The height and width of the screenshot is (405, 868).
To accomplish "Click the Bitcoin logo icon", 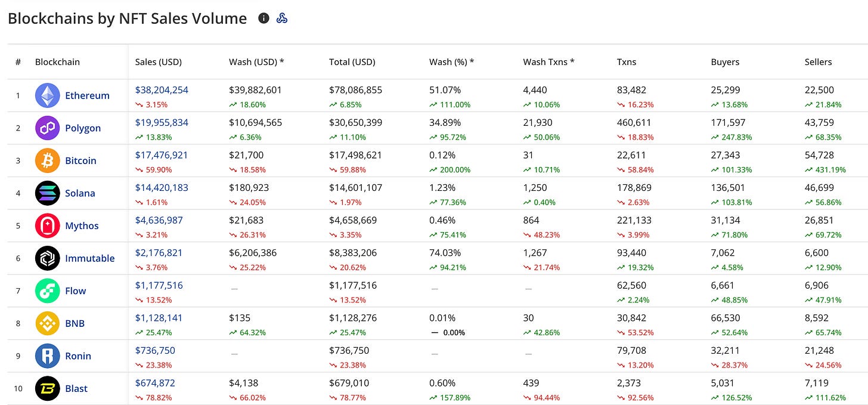I will coord(48,160).
